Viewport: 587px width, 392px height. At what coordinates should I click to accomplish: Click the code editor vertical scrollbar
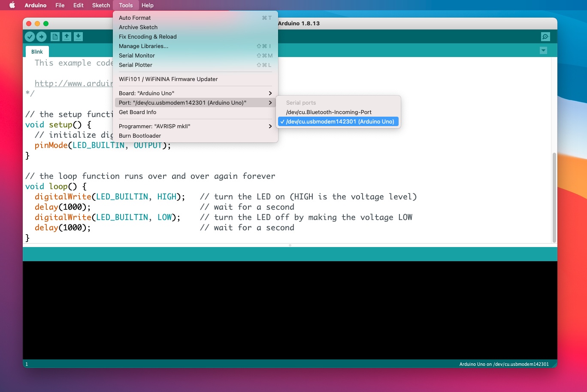554,197
